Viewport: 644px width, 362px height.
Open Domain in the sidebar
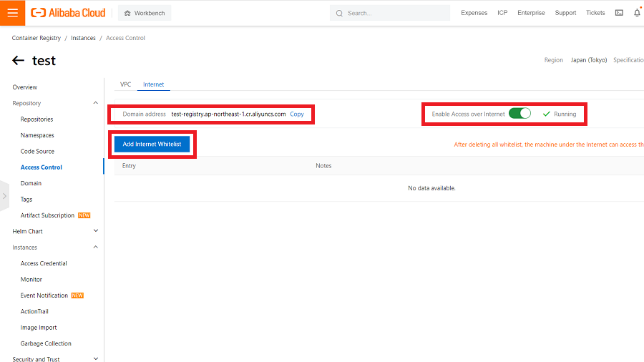[x=31, y=183]
